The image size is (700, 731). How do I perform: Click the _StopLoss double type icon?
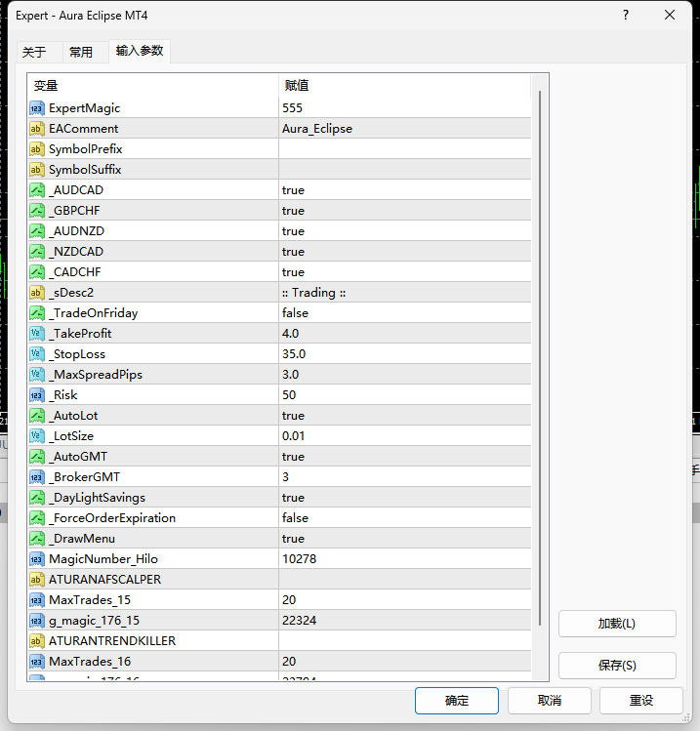[x=37, y=354]
